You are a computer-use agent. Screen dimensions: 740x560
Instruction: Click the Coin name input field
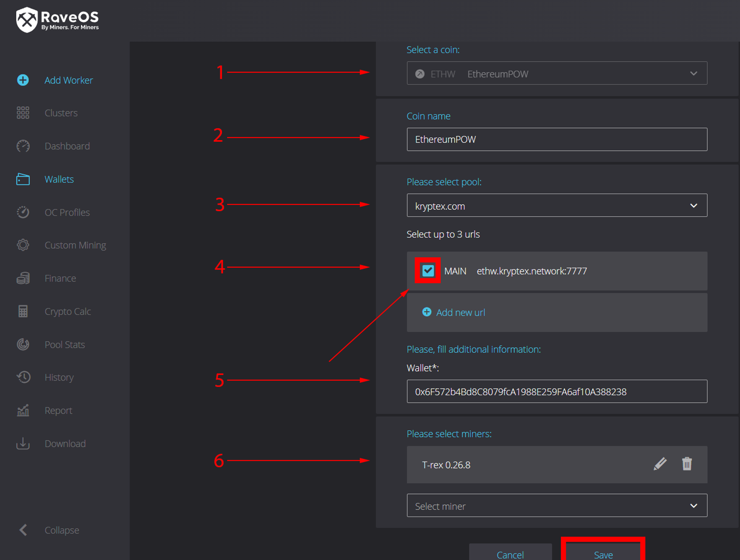(557, 139)
